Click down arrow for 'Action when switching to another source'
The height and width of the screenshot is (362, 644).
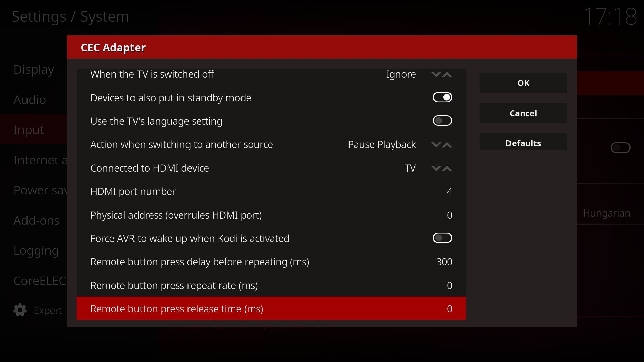tap(436, 145)
